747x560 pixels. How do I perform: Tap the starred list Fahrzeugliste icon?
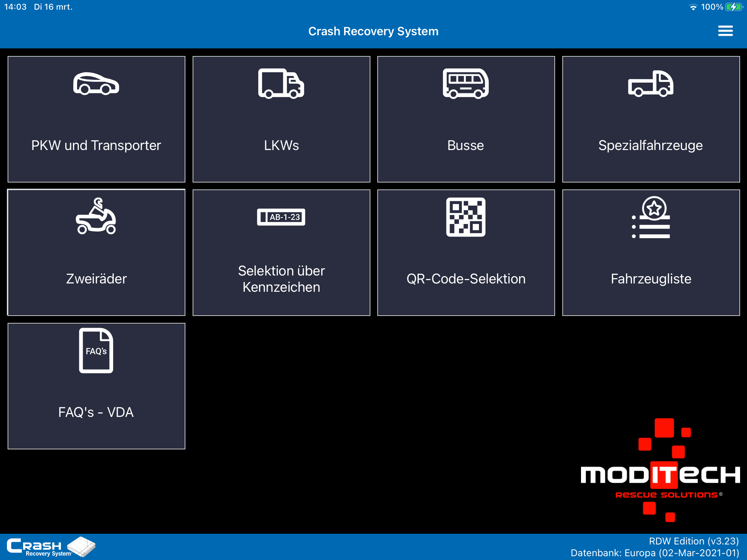coord(651,217)
